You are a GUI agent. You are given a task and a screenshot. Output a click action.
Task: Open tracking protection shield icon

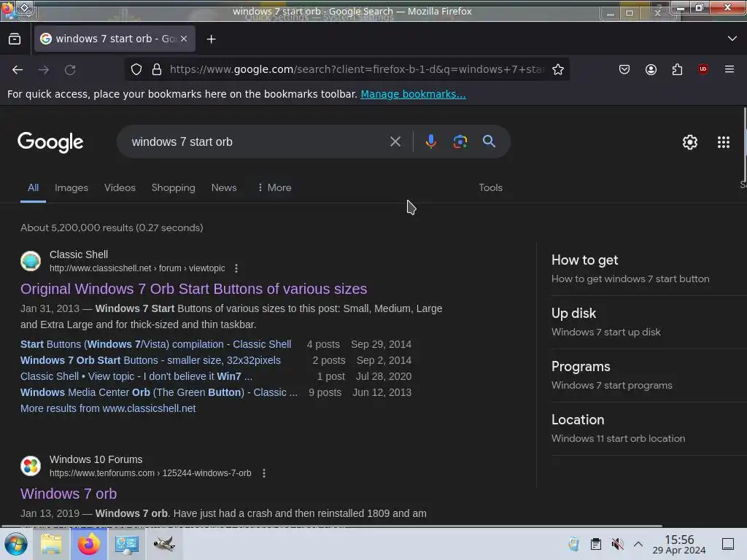tap(136, 69)
